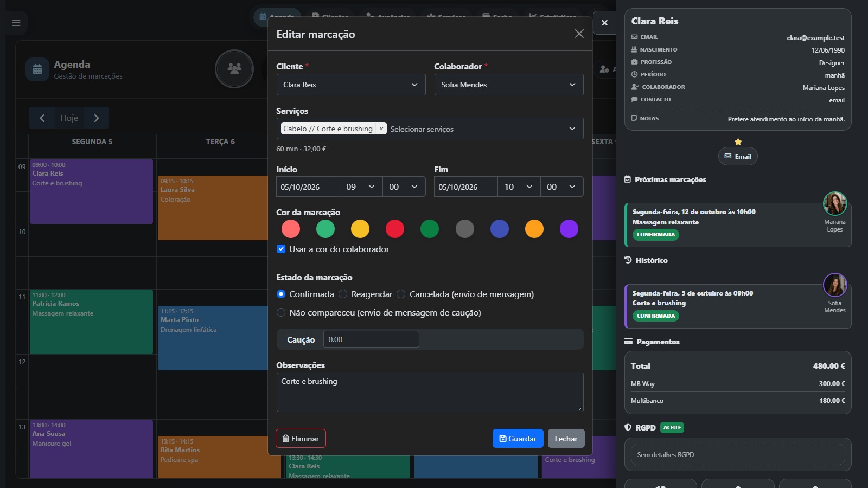Pick the salmon pink color swatch

point(291,229)
